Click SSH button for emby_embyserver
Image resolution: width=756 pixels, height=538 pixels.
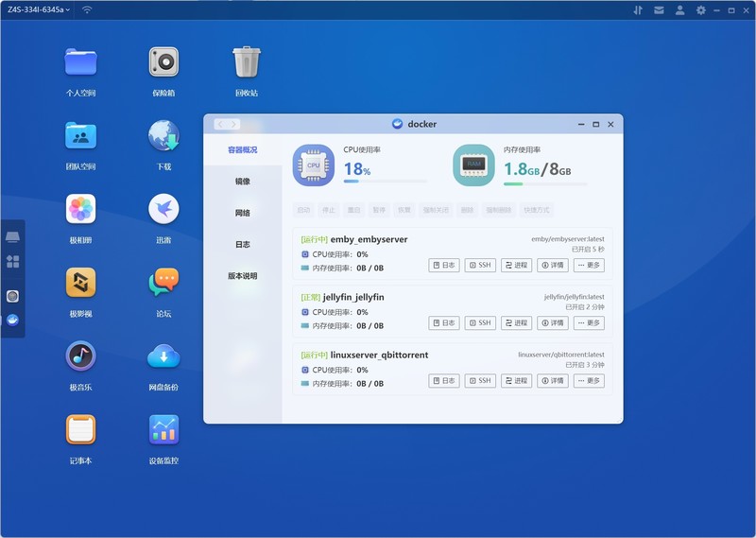(480, 266)
